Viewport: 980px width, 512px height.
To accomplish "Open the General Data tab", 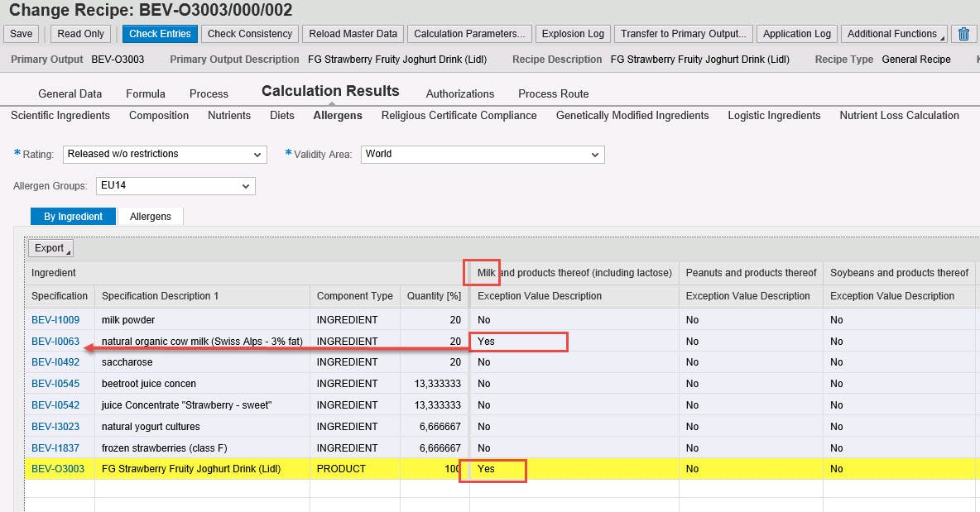I will pos(70,93).
